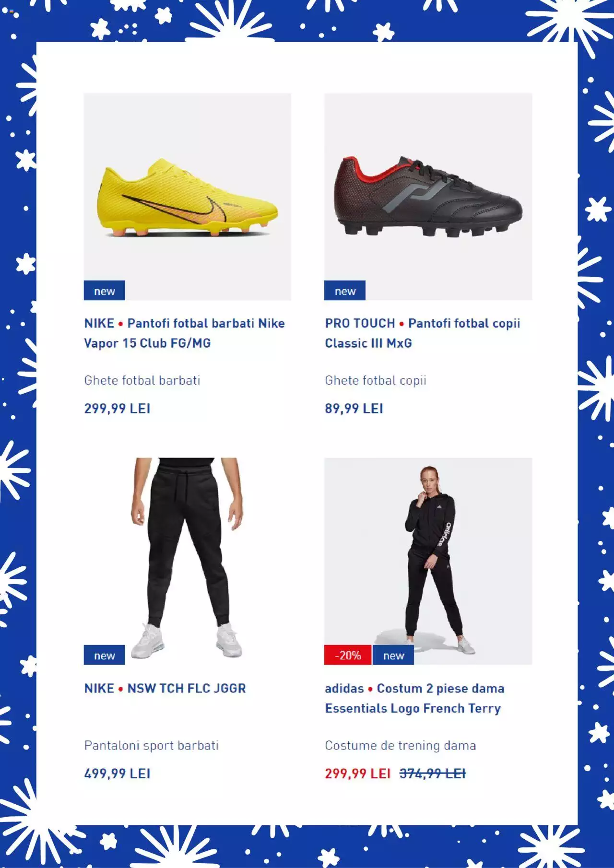Click the 89,99 LEI price

pyautogui.click(x=354, y=409)
